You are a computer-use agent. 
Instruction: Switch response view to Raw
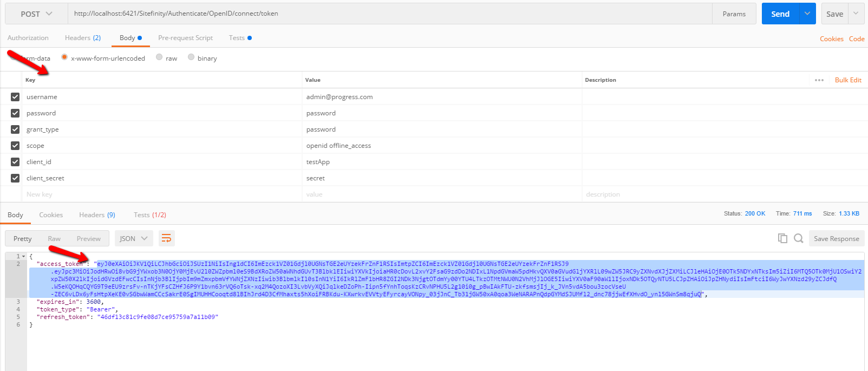54,239
